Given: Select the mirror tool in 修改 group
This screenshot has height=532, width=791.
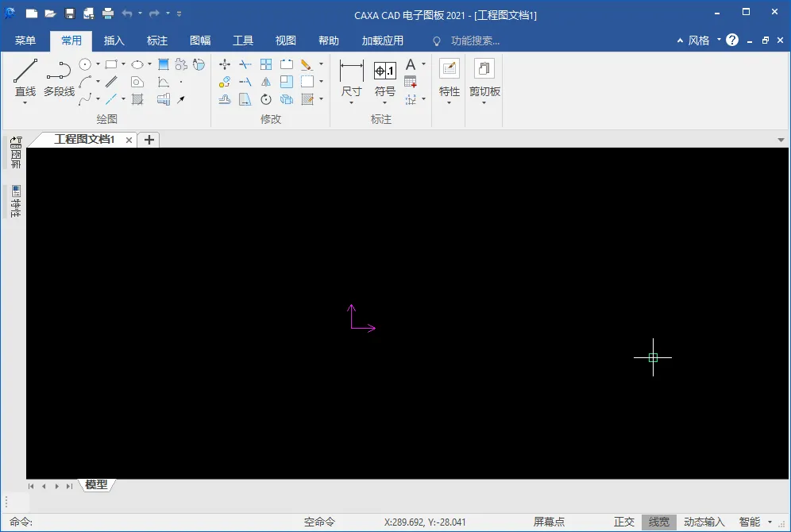Looking at the screenshot, I should pyautogui.click(x=266, y=82).
